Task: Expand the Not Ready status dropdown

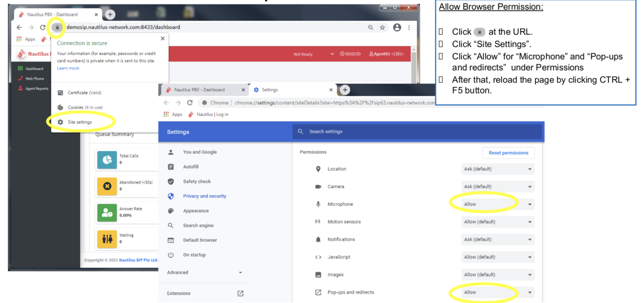Action: point(314,54)
